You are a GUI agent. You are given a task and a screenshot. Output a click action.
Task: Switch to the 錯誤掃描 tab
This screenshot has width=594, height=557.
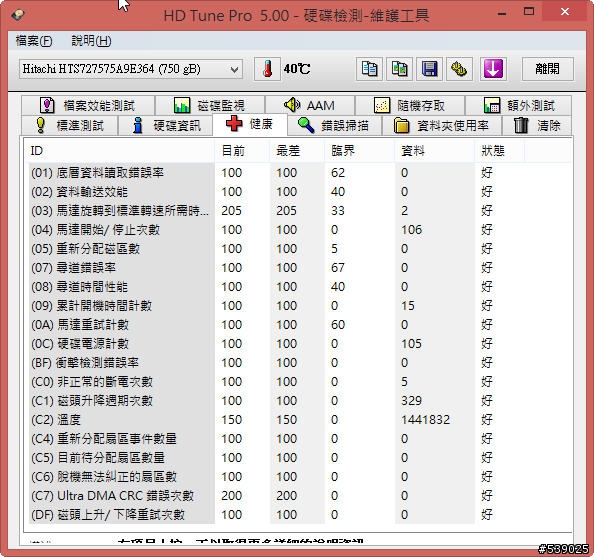coord(334,125)
